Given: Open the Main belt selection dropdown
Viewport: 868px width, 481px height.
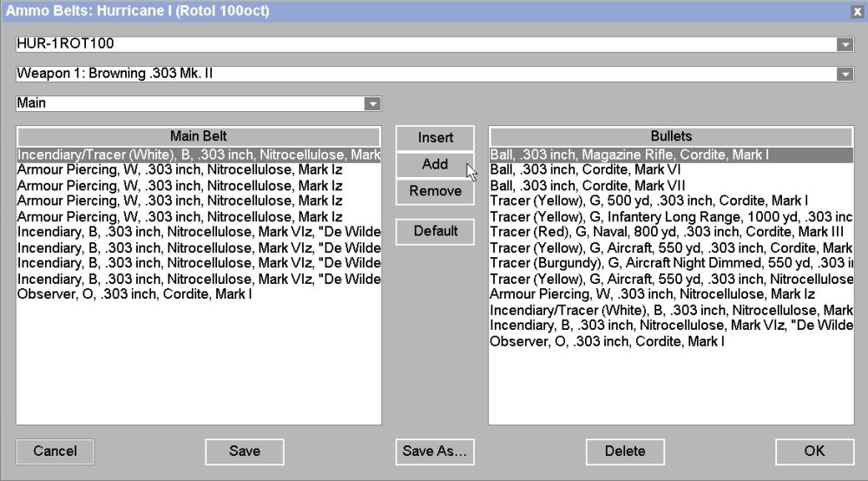Looking at the screenshot, I should tap(372, 103).
